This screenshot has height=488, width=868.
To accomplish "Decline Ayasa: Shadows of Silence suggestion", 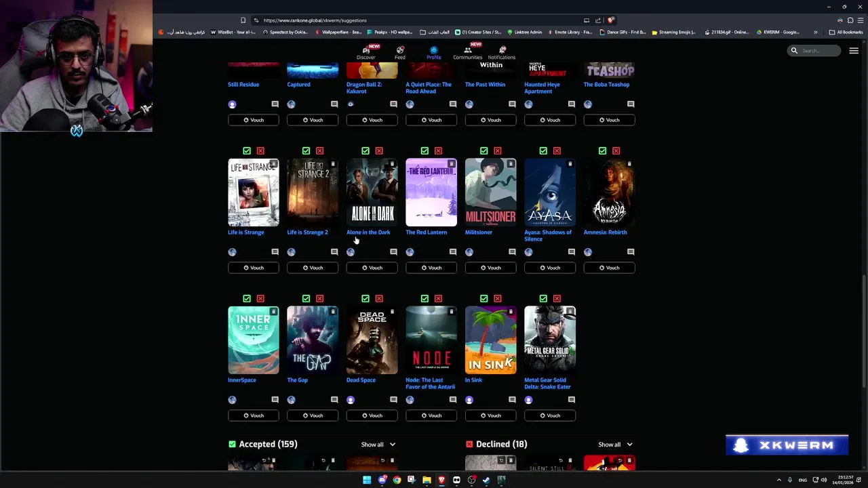I will [557, 150].
